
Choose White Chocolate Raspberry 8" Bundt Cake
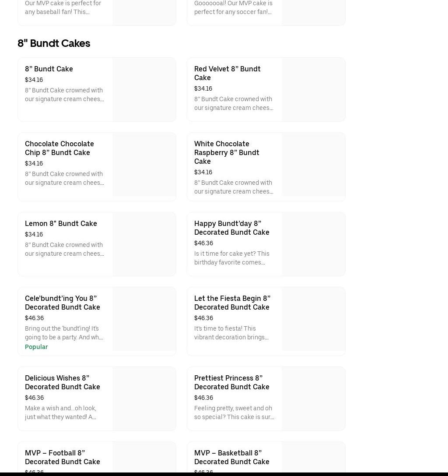click(227, 152)
